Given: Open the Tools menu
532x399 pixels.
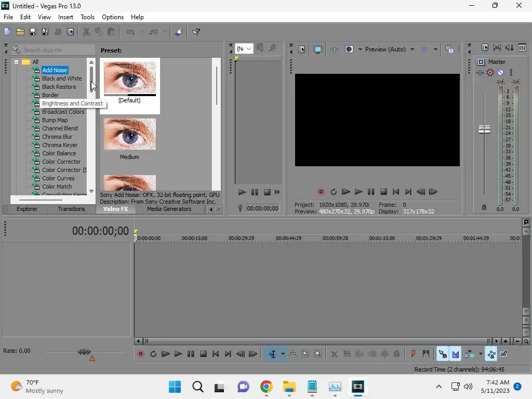Looking at the screenshot, I should point(87,17).
